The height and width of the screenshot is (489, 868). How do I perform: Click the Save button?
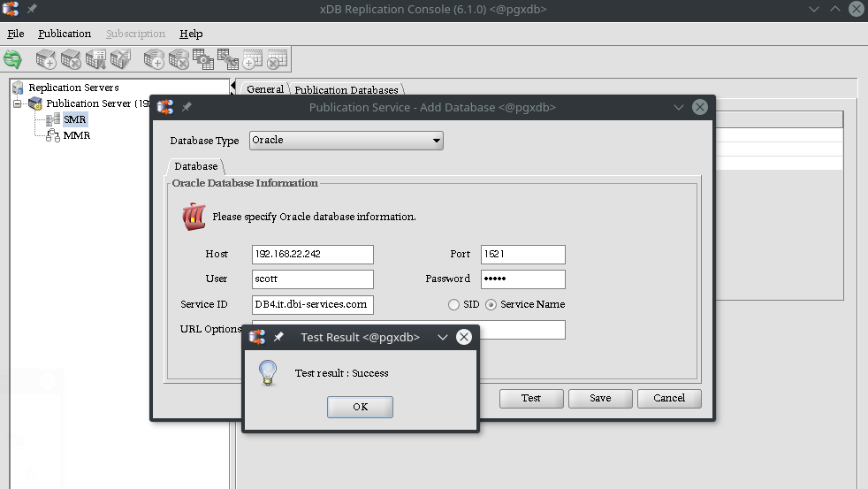[x=600, y=398]
